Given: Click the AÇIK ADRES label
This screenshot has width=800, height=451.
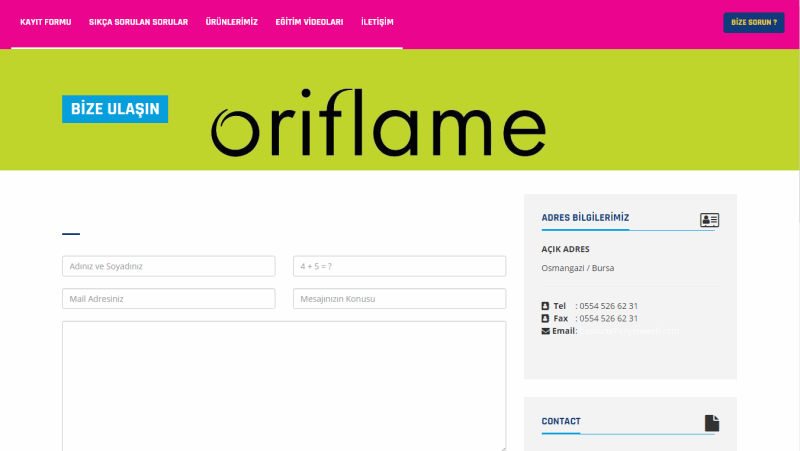Looking at the screenshot, I should point(565,249).
